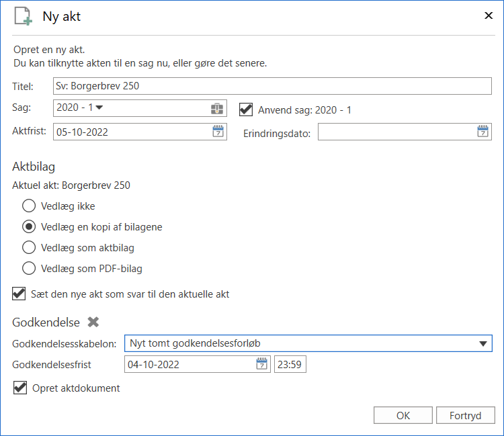Select the 'Vedlæg ikke' option
This screenshot has width=504, height=436.
pyautogui.click(x=29, y=206)
